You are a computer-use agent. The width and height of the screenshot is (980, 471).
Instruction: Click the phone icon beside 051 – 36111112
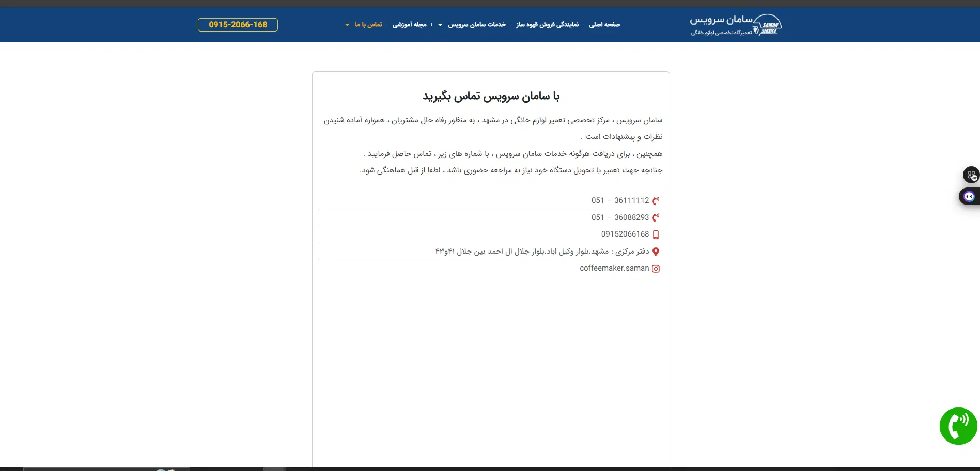point(656,201)
